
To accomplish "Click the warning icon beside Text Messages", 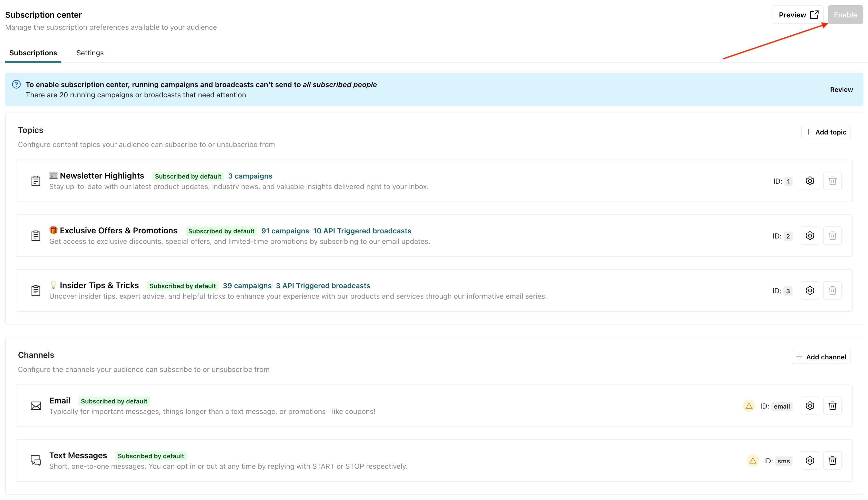I will [x=753, y=461].
